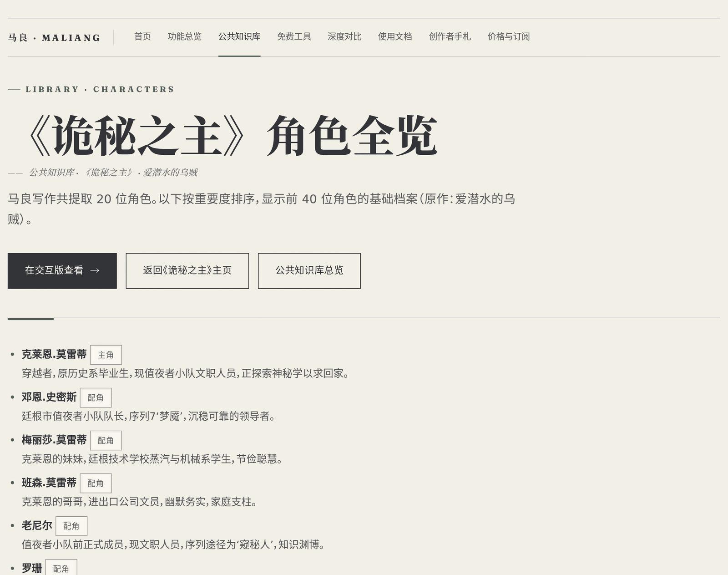Click 配角 tag next to 邓恩.史密斯
Screen dimensions: 728x575
pos(96,398)
